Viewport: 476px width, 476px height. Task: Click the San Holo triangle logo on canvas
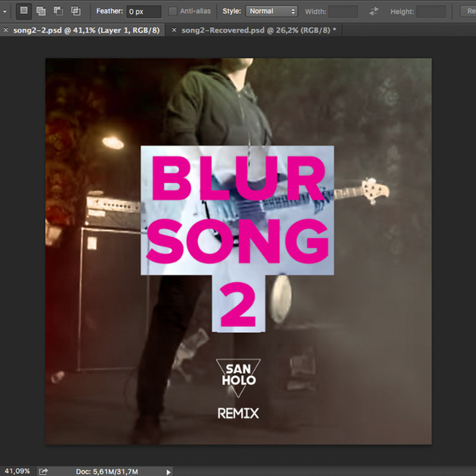[x=239, y=377]
